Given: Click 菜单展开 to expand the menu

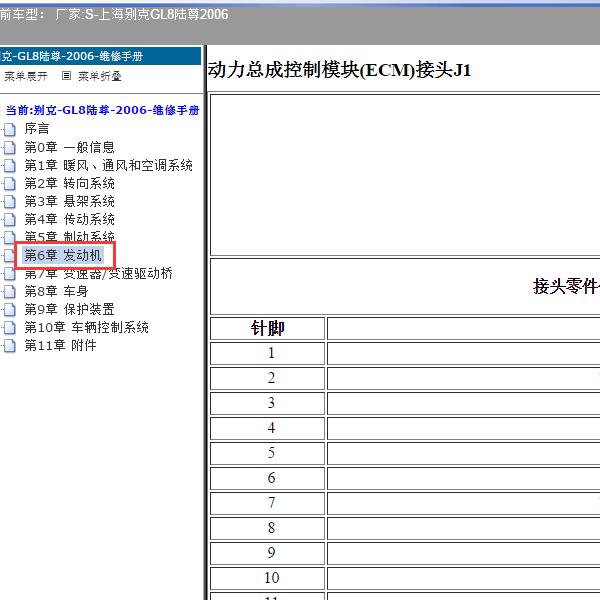Looking at the screenshot, I should pos(26,76).
